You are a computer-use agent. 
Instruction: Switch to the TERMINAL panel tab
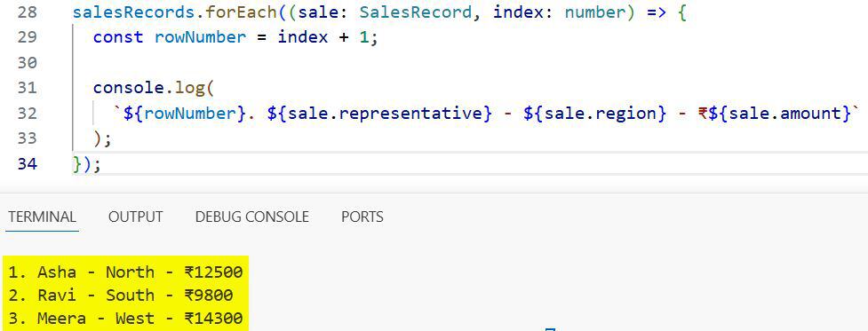point(42,217)
